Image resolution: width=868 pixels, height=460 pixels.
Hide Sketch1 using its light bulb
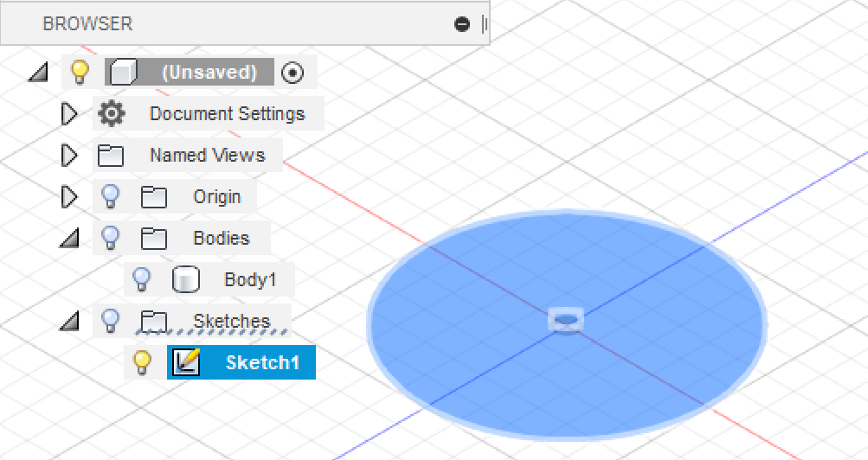[142, 362]
